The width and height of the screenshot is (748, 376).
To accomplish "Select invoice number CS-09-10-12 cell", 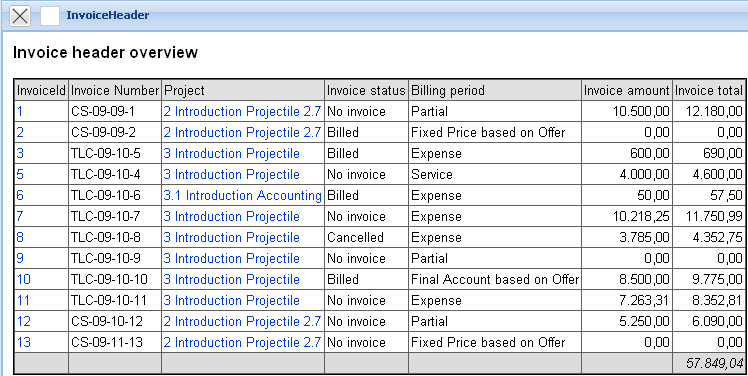I will point(115,322).
